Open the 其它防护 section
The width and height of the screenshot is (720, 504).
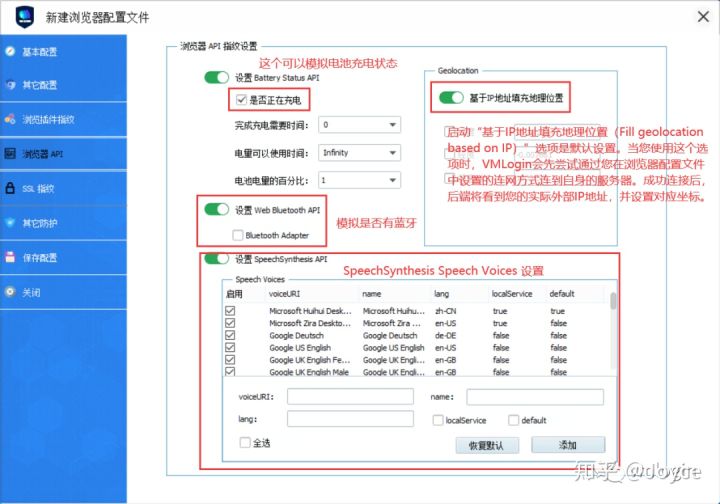tap(63, 223)
